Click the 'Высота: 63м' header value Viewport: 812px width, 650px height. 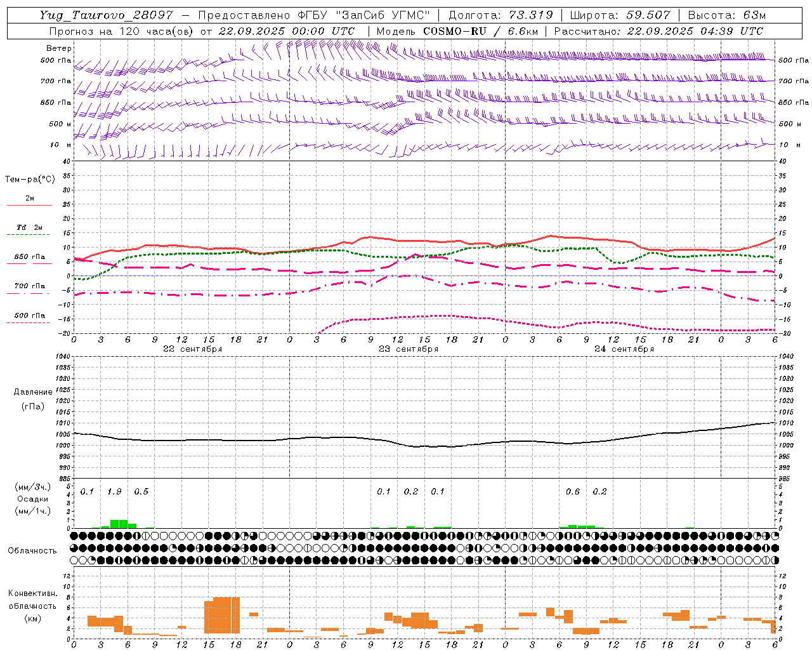pyautogui.click(x=727, y=15)
